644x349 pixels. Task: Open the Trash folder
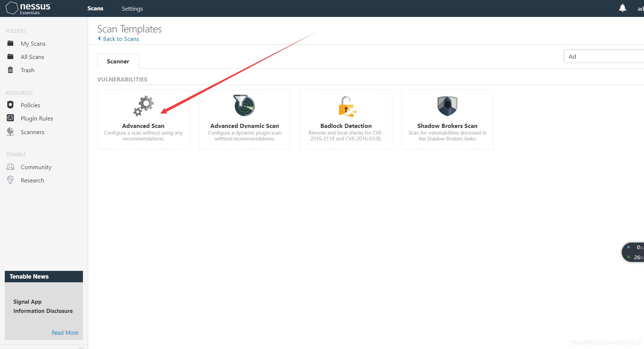(x=28, y=70)
